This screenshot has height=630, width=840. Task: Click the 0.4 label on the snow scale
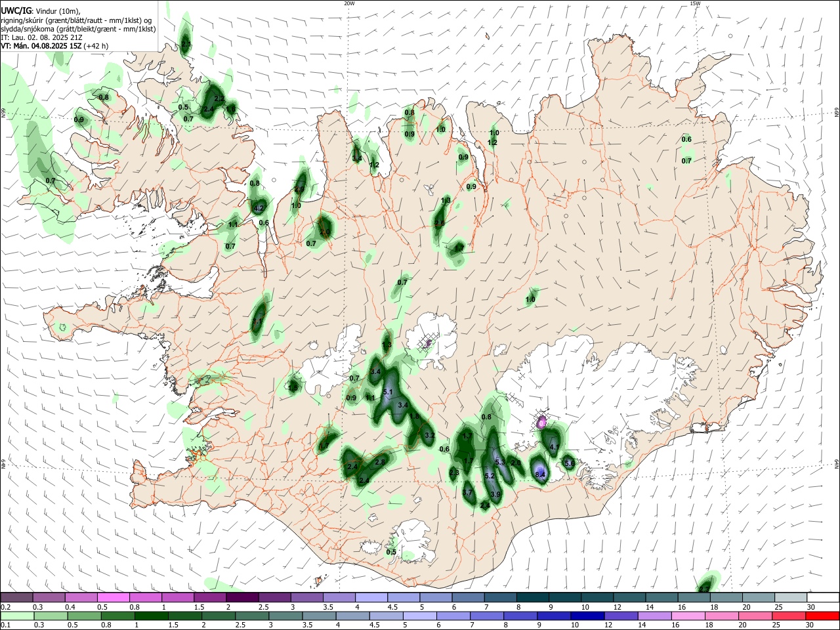point(70,607)
